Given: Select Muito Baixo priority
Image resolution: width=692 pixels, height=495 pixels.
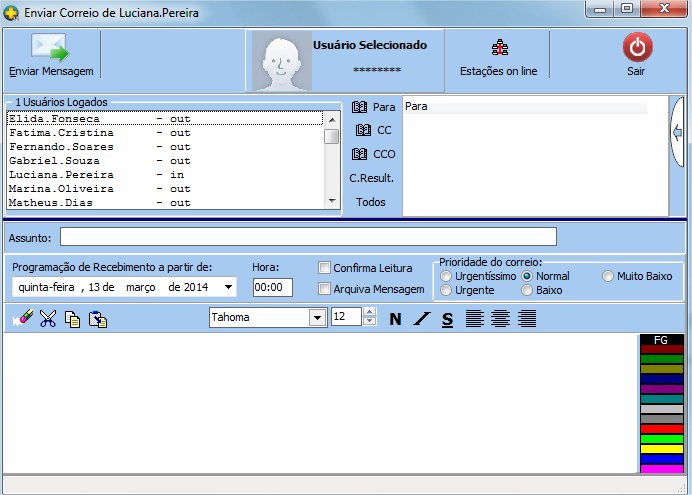Looking at the screenshot, I should tap(608, 276).
